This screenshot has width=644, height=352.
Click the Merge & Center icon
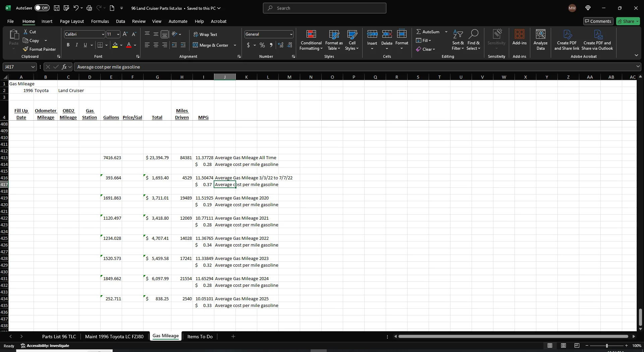pyautogui.click(x=196, y=45)
